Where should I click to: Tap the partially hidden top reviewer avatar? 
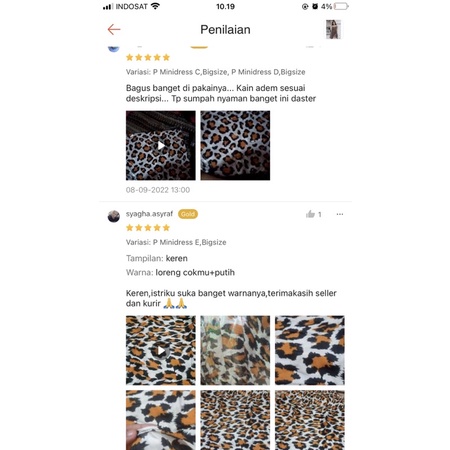[114, 48]
